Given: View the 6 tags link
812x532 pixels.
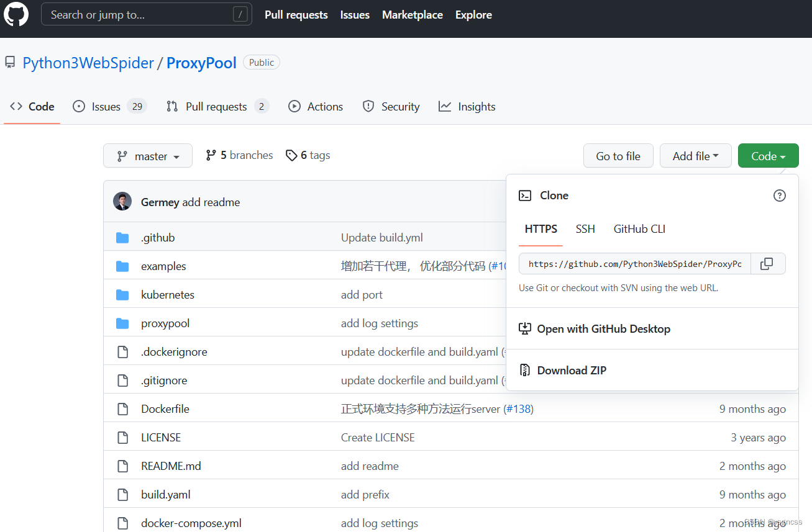Looking at the screenshot, I should [308, 155].
